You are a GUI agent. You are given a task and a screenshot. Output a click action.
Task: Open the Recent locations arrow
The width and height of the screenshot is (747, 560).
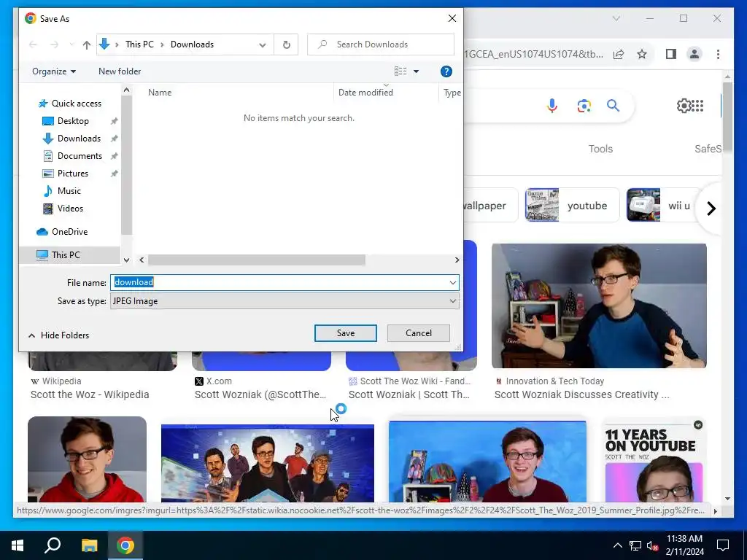[71, 44]
